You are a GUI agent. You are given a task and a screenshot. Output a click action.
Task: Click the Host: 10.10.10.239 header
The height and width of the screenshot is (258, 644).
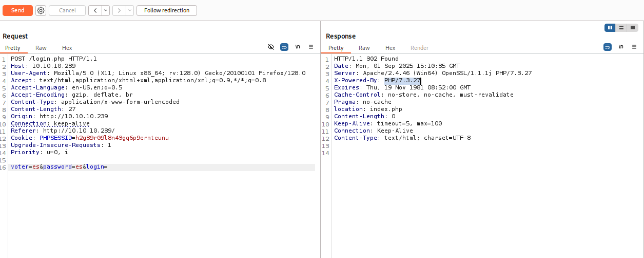pyautogui.click(x=43, y=66)
